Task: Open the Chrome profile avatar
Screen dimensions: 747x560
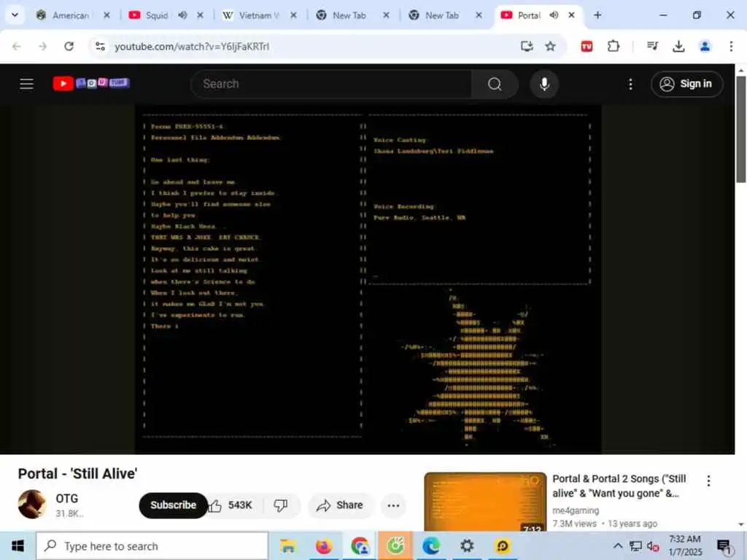Action: pos(705,46)
